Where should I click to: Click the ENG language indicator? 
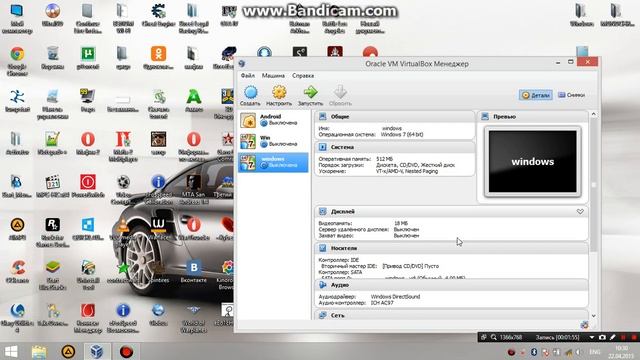(595, 352)
